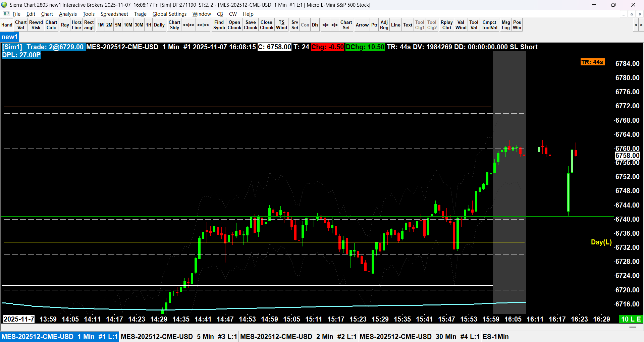Click the Con connect button
Image resolution: width=644 pixels, height=342 pixels.
pos(305,25)
